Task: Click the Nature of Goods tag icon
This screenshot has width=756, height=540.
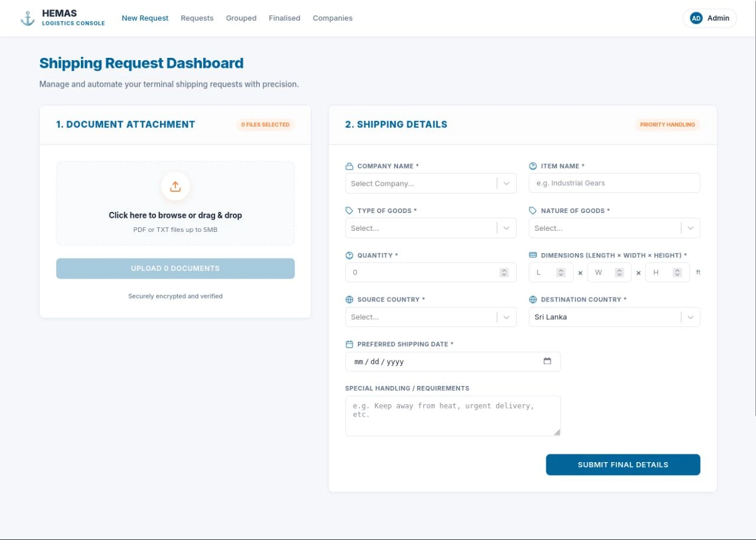Action: click(x=533, y=211)
